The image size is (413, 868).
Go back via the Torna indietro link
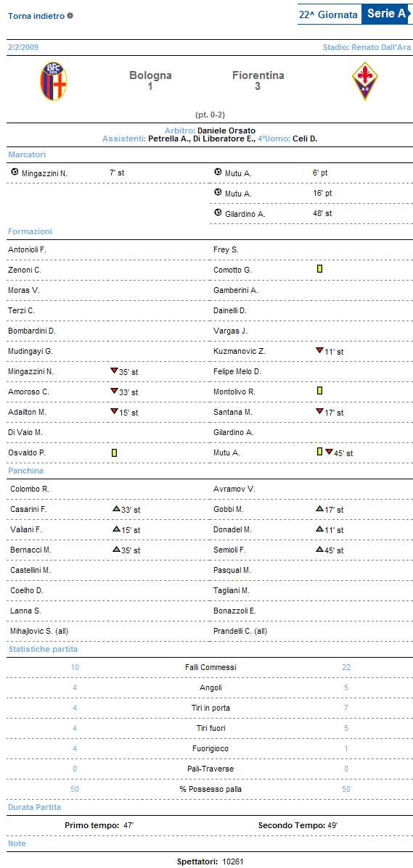click(x=36, y=15)
